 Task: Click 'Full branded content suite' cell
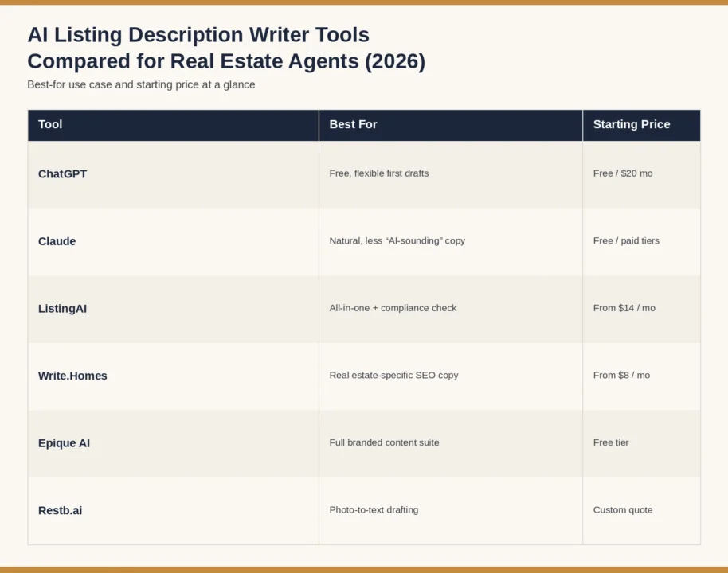click(x=451, y=443)
